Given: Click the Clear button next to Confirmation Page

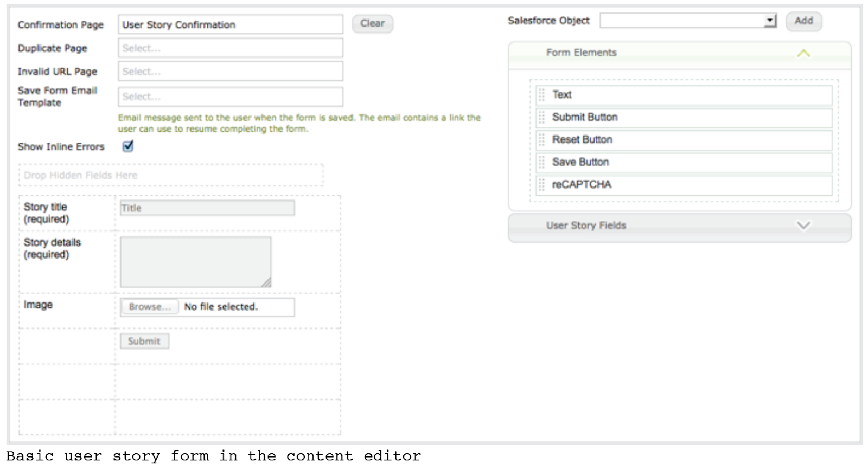Looking at the screenshot, I should tap(372, 24).
